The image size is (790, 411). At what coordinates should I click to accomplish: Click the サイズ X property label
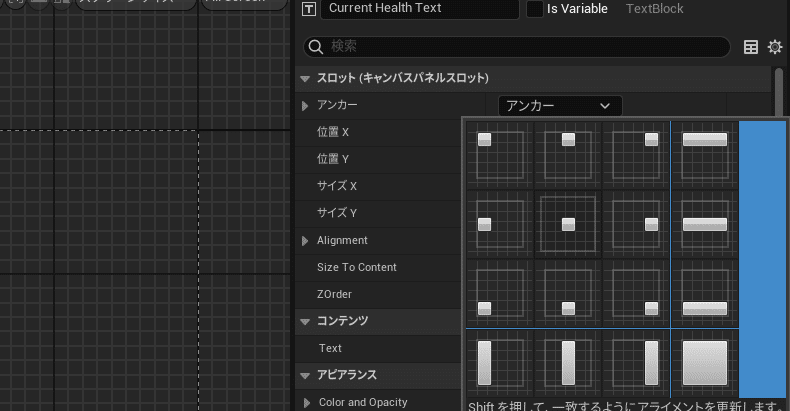click(337, 186)
